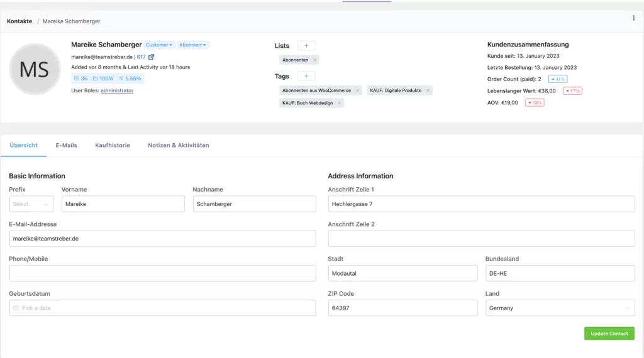Click the AOV 78% badge

pyautogui.click(x=535, y=103)
